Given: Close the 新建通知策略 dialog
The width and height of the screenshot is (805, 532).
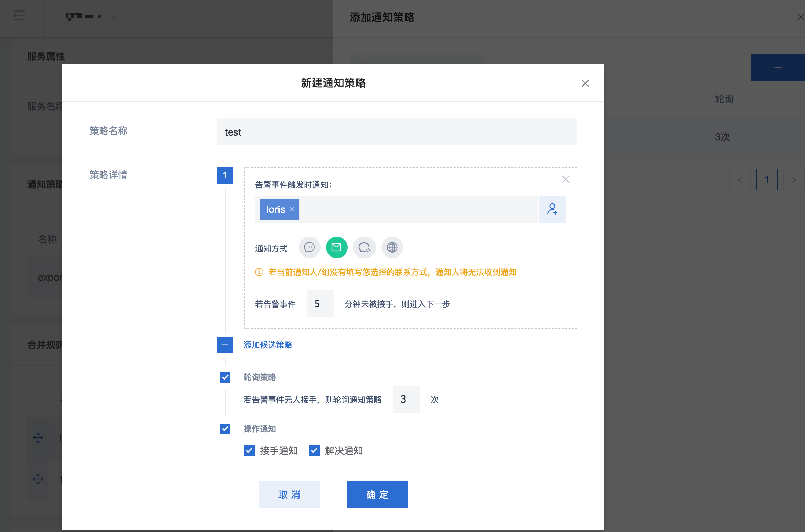Looking at the screenshot, I should pos(585,83).
